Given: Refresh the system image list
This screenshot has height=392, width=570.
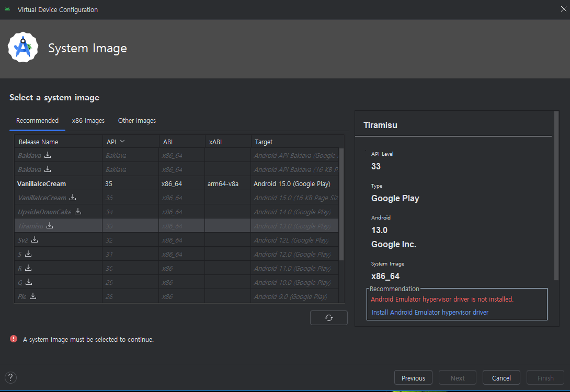Looking at the screenshot, I should point(328,318).
